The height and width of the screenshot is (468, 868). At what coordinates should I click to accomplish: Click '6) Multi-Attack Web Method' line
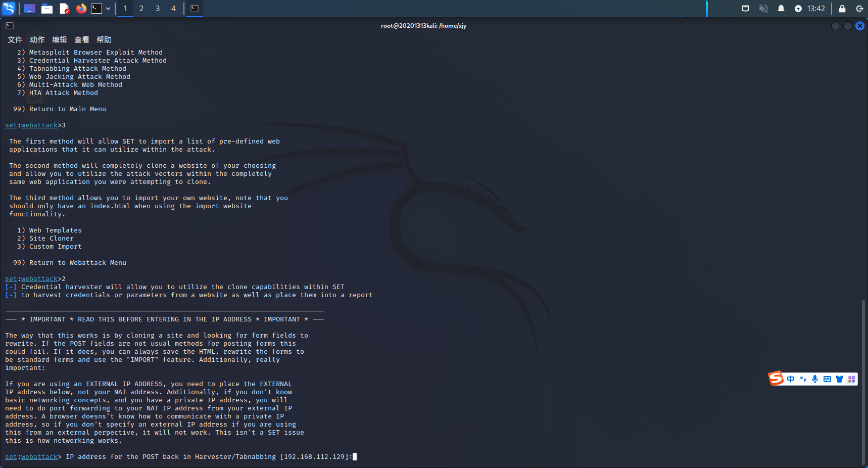pos(70,85)
